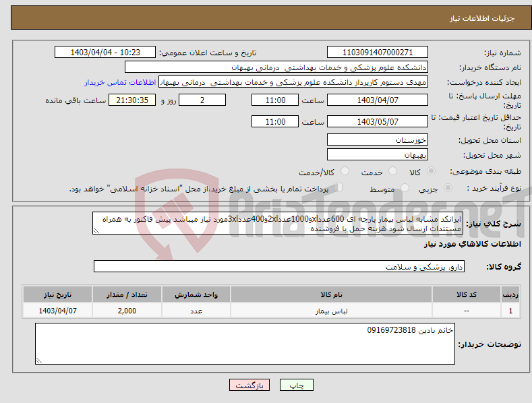
Task: Click the چاپ (print) button
Action: coord(296,385)
